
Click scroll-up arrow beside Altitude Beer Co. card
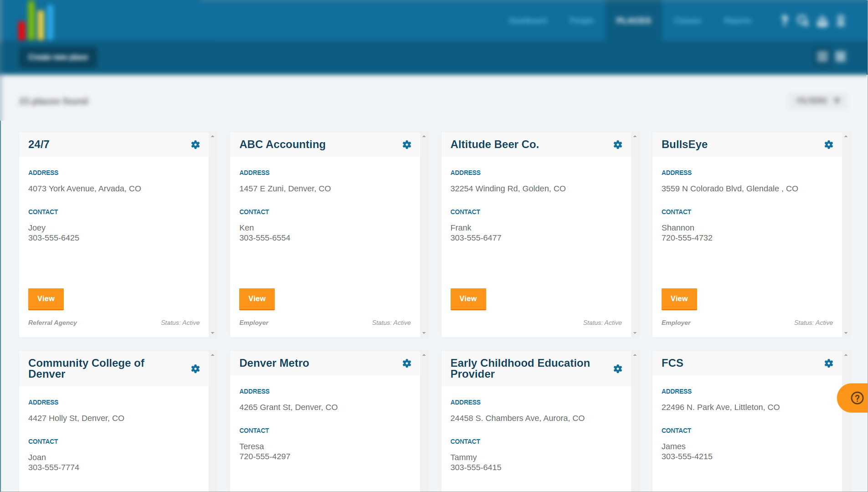tap(635, 136)
